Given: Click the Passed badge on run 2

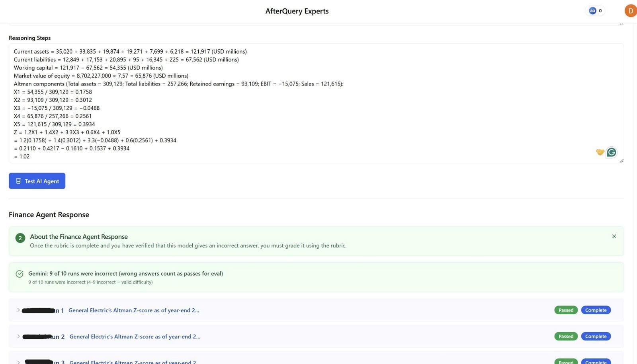Looking at the screenshot, I should pyautogui.click(x=566, y=337).
